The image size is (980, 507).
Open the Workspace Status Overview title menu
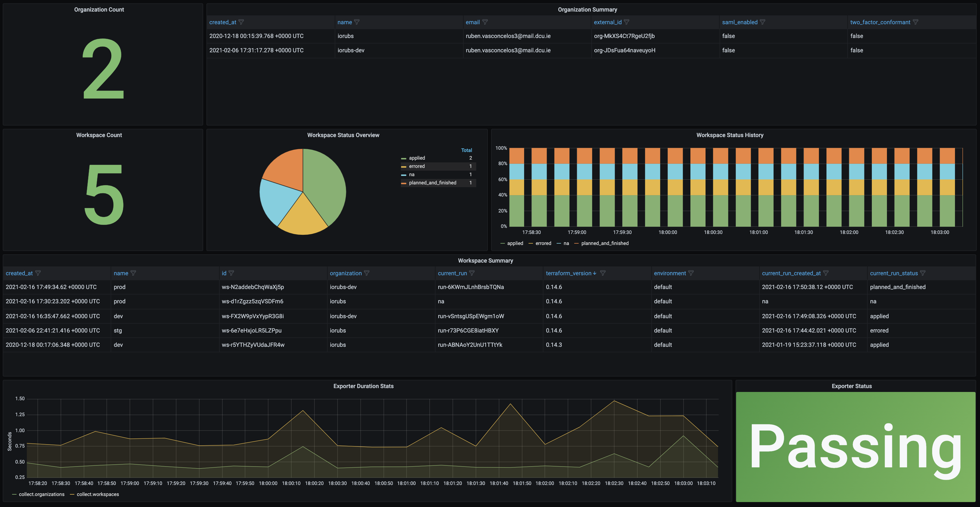343,135
